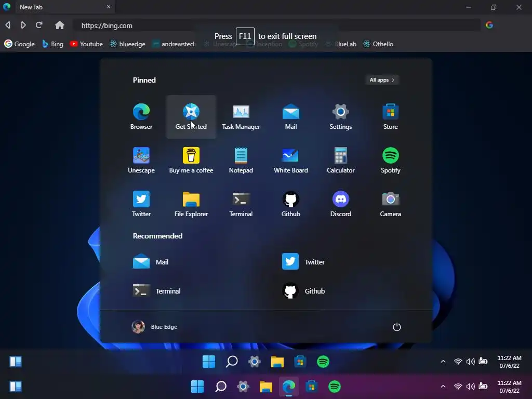Open Task Manager in the Start menu
The width and height of the screenshot is (532, 399).
(x=241, y=117)
